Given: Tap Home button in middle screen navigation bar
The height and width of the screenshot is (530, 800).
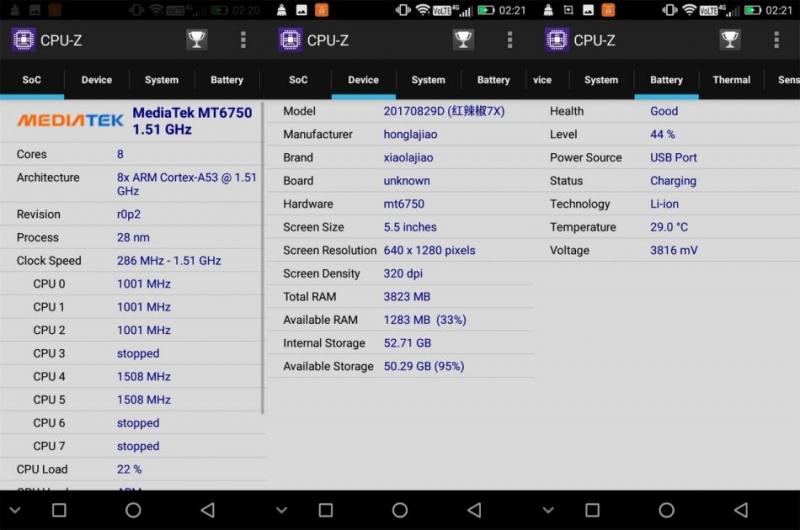Looking at the screenshot, I should [400, 510].
